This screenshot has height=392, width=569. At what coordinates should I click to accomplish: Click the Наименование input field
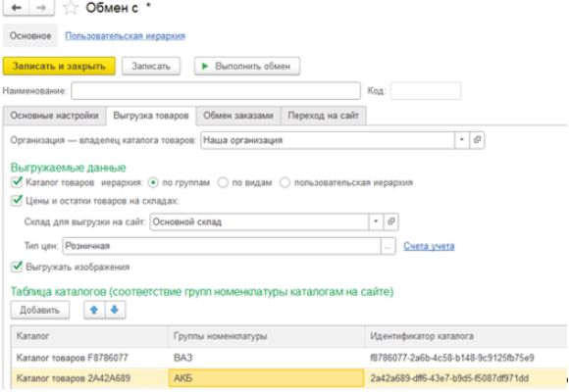point(216,91)
